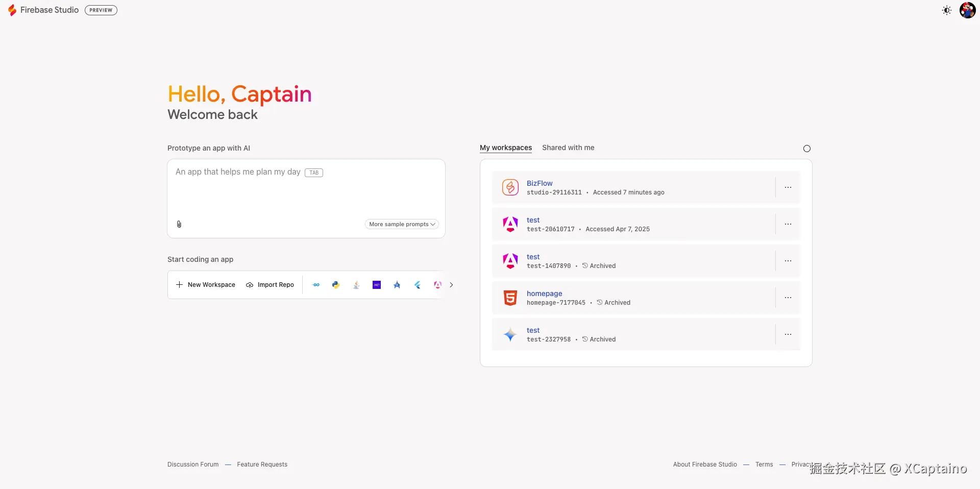Viewport: 980px width, 489px height.
Task: Select the Java template icon
Action: (x=356, y=285)
